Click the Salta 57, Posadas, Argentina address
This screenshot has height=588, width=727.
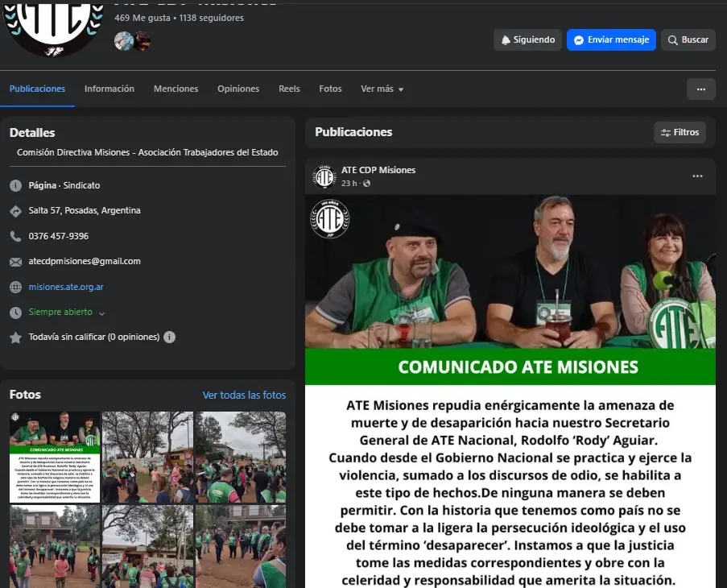click(x=85, y=210)
